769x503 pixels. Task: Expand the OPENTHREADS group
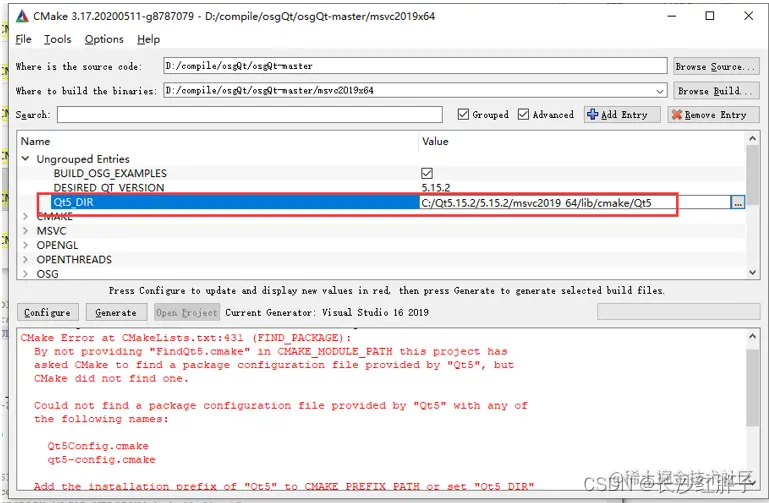pos(26,259)
